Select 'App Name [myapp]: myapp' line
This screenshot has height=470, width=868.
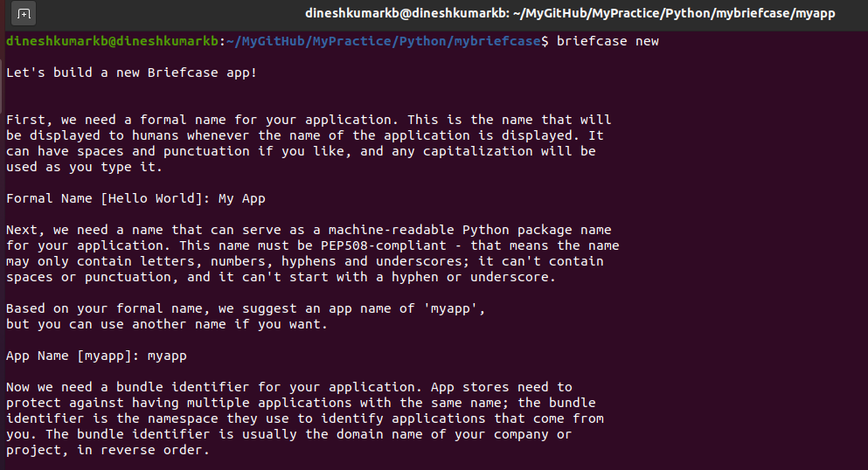pos(96,356)
